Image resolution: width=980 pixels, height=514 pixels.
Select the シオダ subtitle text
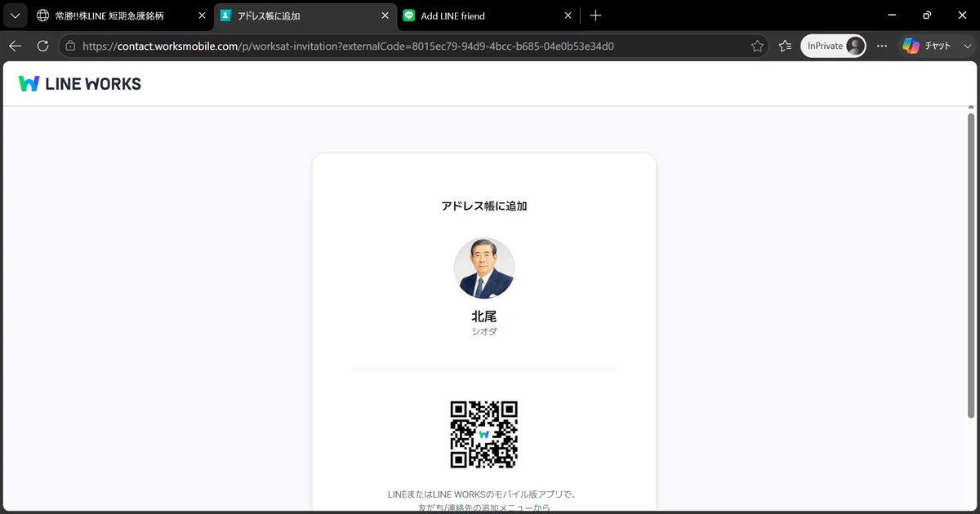(x=484, y=332)
